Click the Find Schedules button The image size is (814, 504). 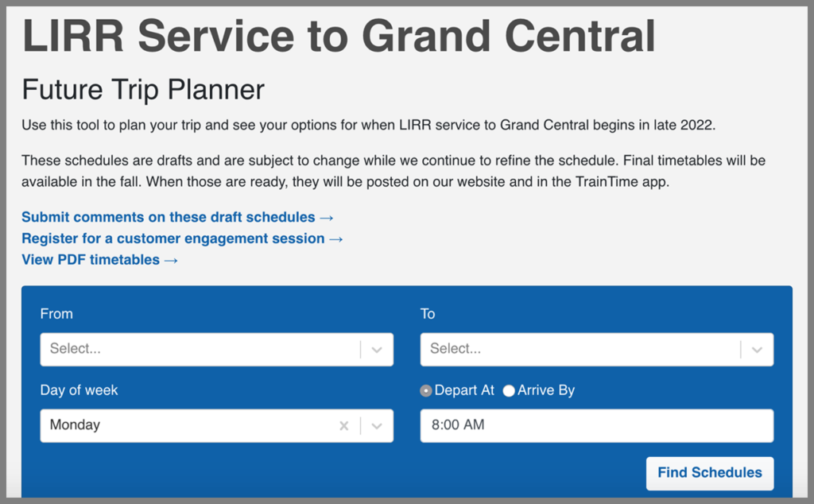709,473
